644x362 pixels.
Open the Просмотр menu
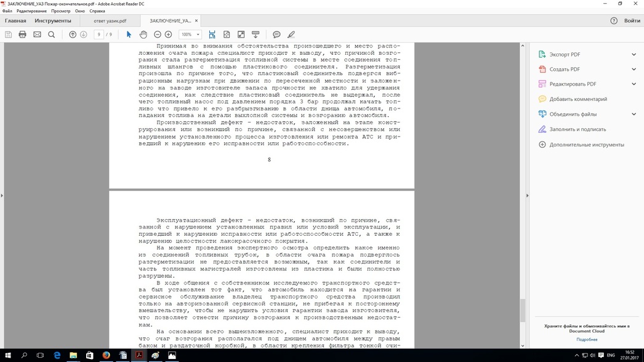pos(60,11)
